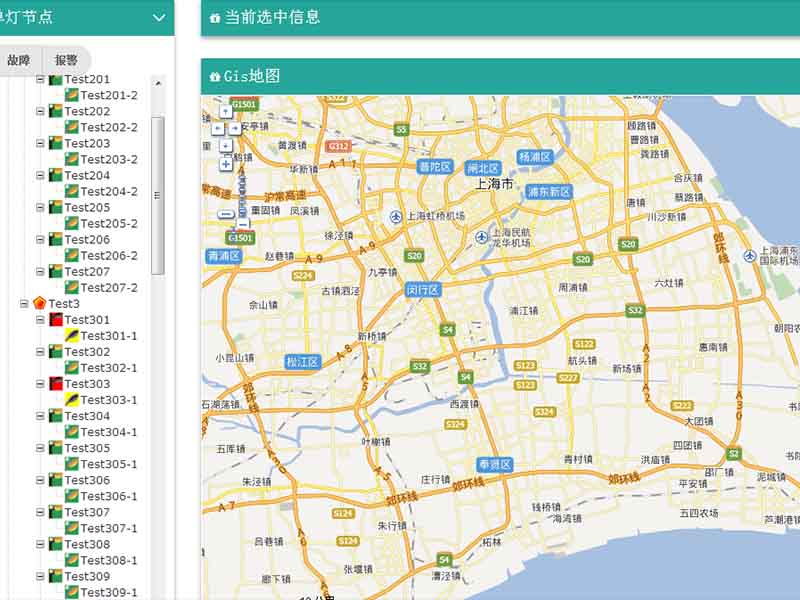This screenshot has width=800, height=600.
Task: Click the icon beside 当前选中信息 header
Action: [215, 18]
